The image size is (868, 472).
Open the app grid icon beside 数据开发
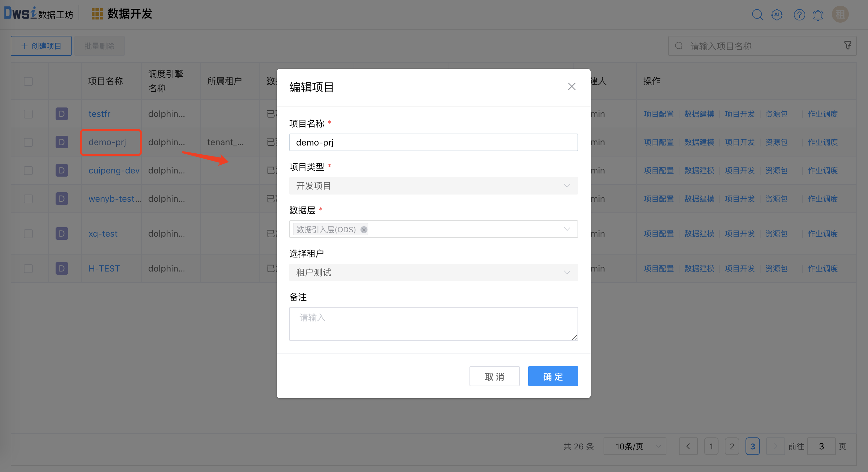(97, 14)
